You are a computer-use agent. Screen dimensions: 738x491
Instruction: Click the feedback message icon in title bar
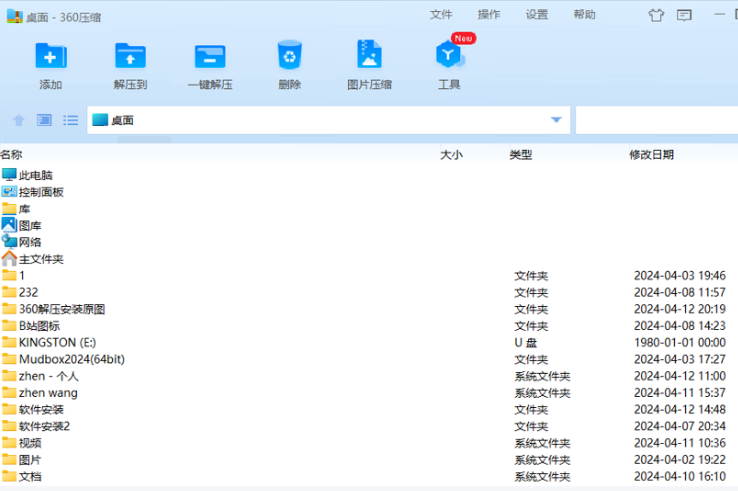tap(684, 15)
